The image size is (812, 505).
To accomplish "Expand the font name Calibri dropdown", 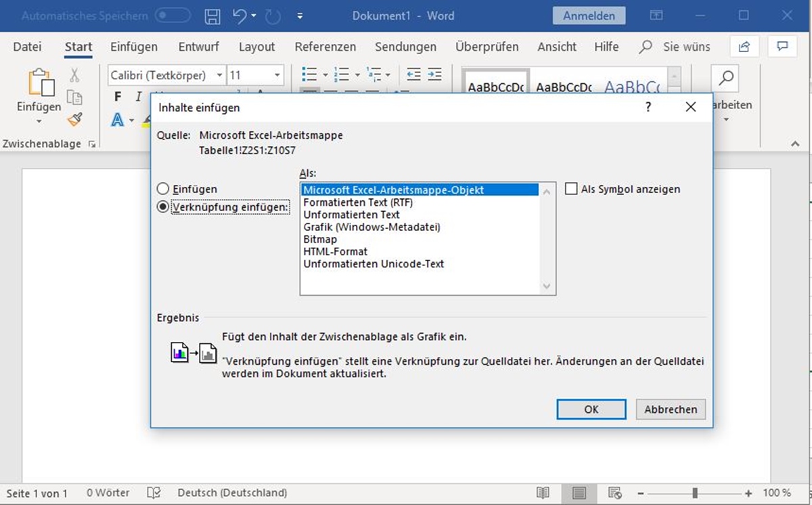I will pyautogui.click(x=220, y=75).
